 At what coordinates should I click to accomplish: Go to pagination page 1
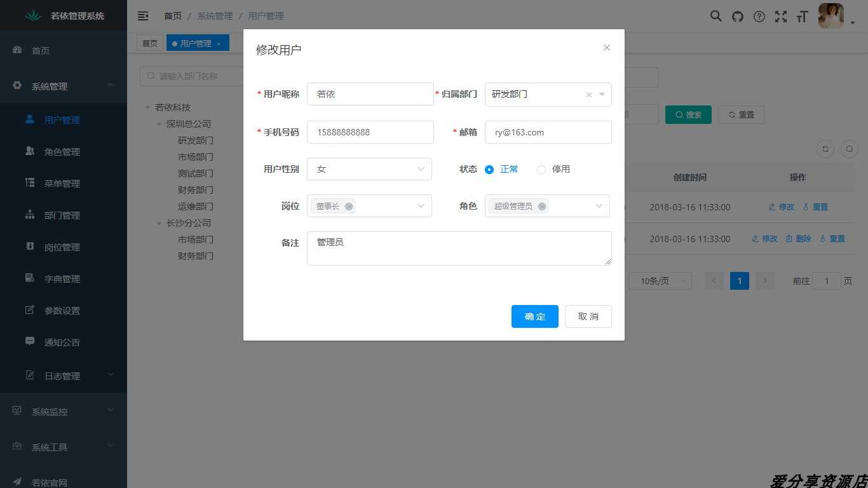[x=740, y=281]
